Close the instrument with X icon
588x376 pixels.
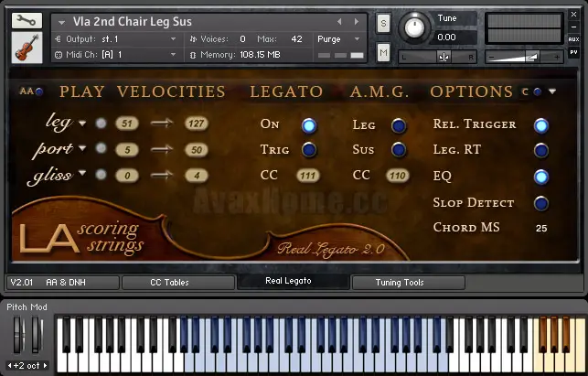tap(573, 15)
